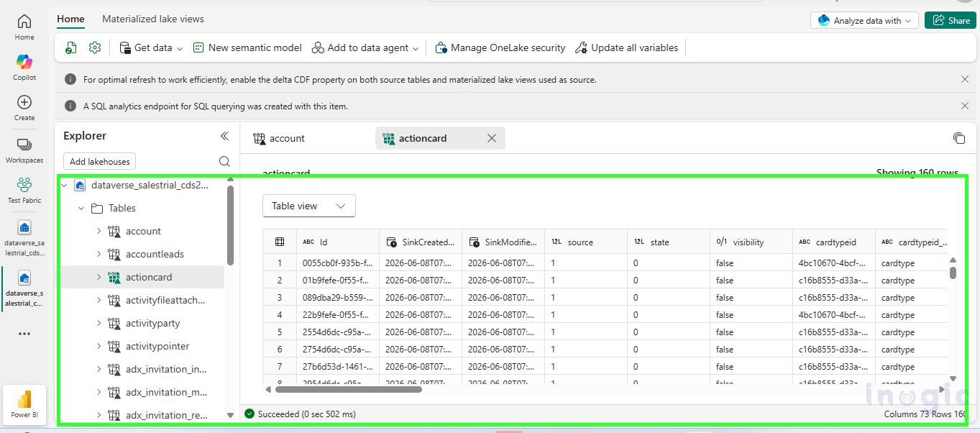The image size is (980, 433).
Task: Open Home in the left navigation
Action: coord(24,27)
